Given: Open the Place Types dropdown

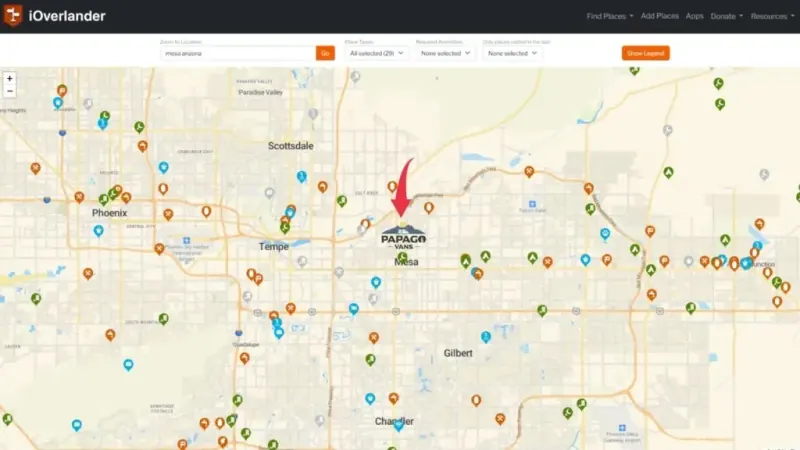Looking at the screenshot, I should pos(376,53).
